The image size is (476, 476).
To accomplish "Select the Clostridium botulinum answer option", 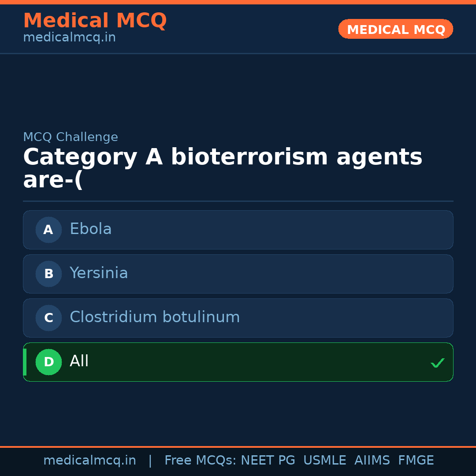I will point(238,318).
